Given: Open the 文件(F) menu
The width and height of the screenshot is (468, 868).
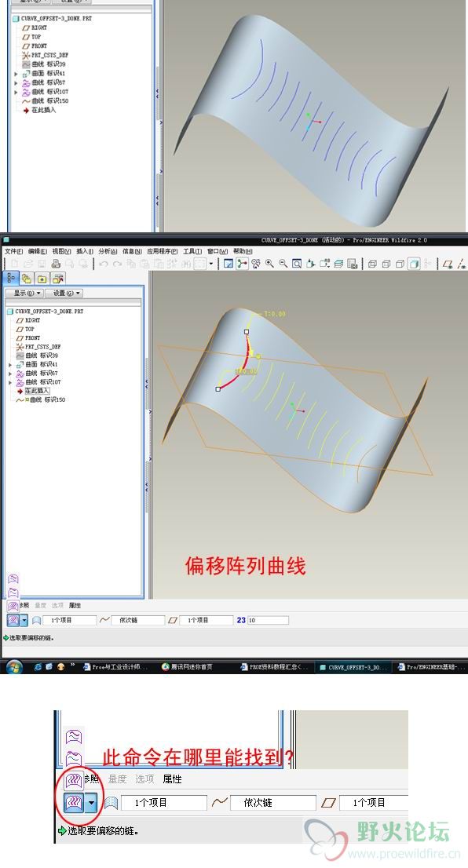Looking at the screenshot, I should pos(13,251).
